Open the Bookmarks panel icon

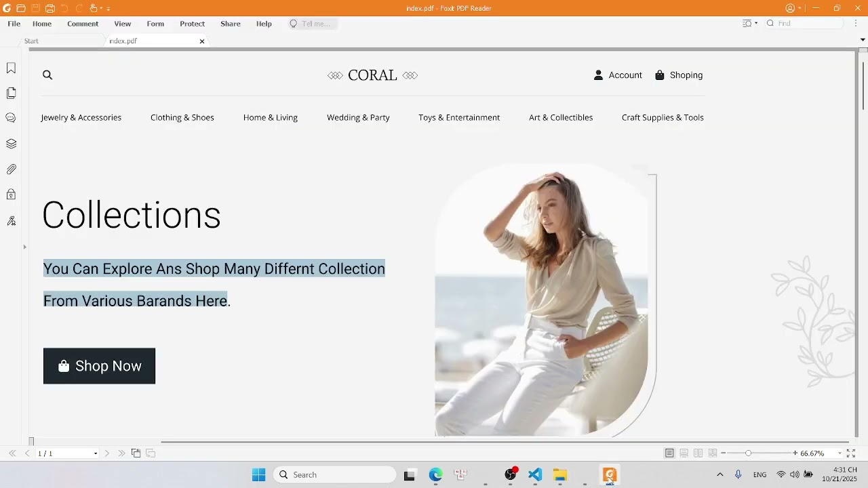point(11,68)
